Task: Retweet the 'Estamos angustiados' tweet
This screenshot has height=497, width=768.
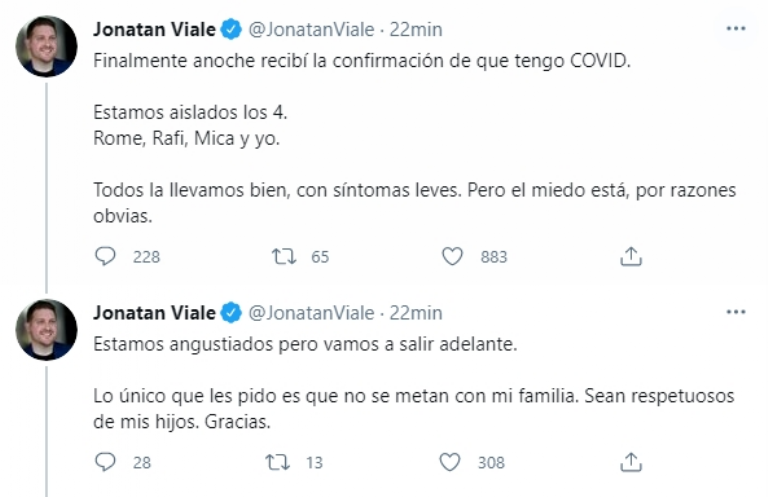Action: tap(283, 462)
